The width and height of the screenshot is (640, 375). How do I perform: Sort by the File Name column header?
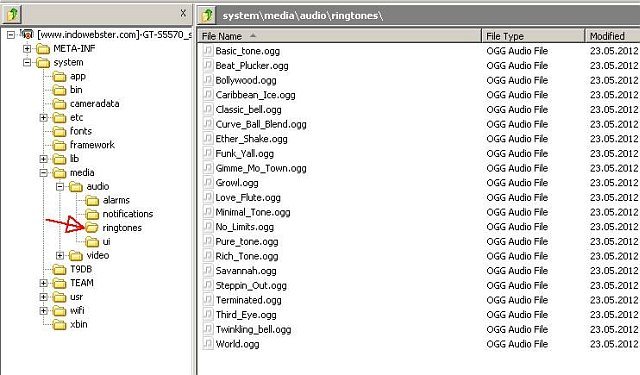tap(340, 36)
